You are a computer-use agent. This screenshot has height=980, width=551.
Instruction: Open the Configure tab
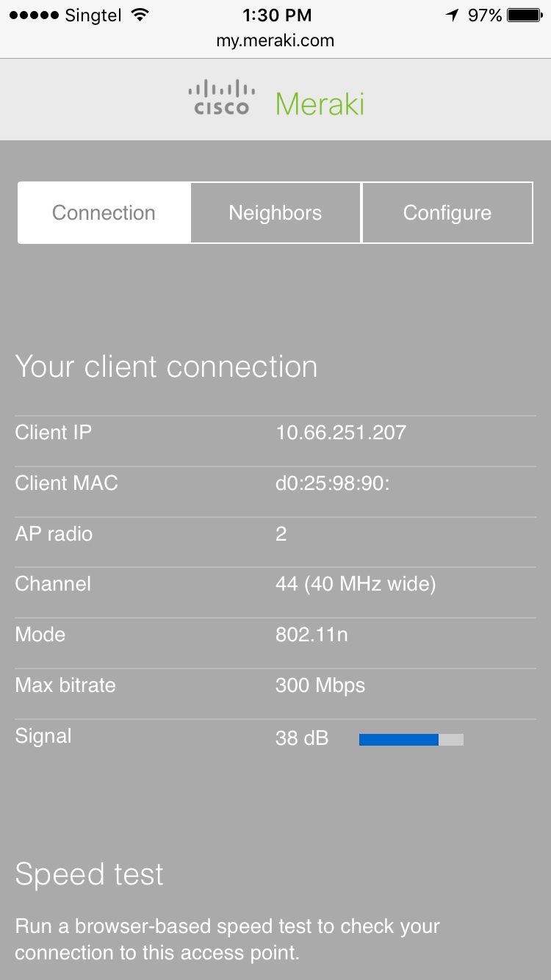pyautogui.click(x=447, y=213)
